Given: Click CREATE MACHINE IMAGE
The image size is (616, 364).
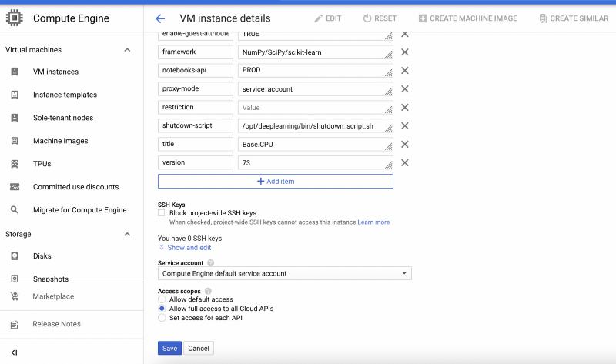Looking at the screenshot, I should (x=468, y=18).
